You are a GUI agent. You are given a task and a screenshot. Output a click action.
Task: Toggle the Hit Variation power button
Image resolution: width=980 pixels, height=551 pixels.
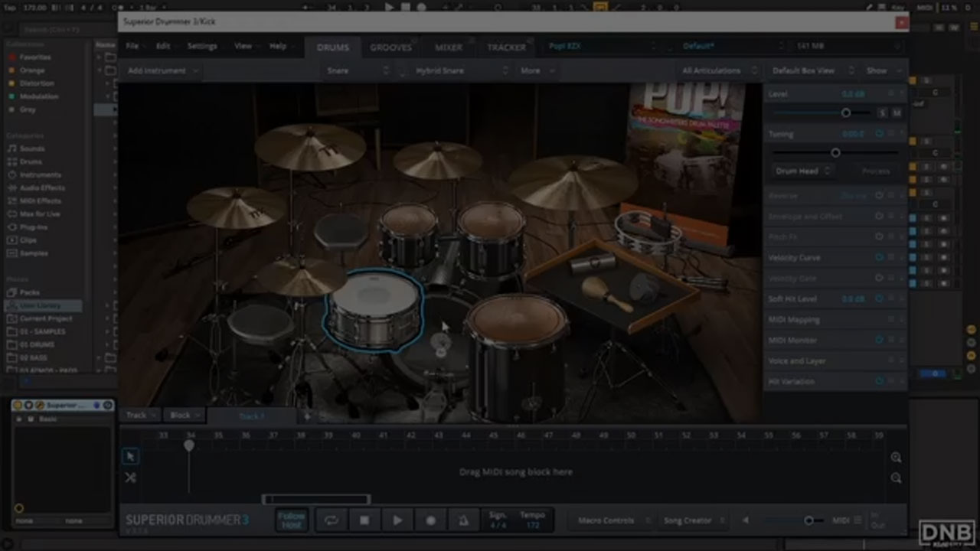tap(879, 381)
